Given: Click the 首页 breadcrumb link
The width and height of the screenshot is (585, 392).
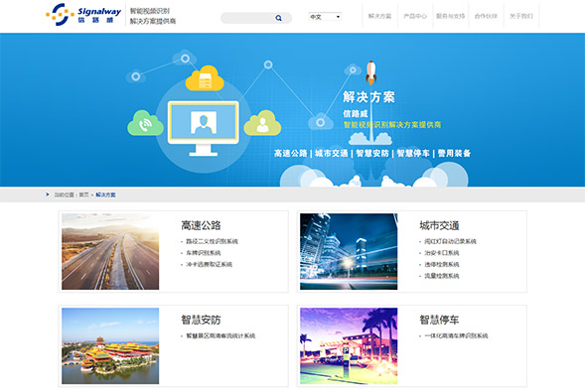Looking at the screenshot, I should (x=84, y=195).
